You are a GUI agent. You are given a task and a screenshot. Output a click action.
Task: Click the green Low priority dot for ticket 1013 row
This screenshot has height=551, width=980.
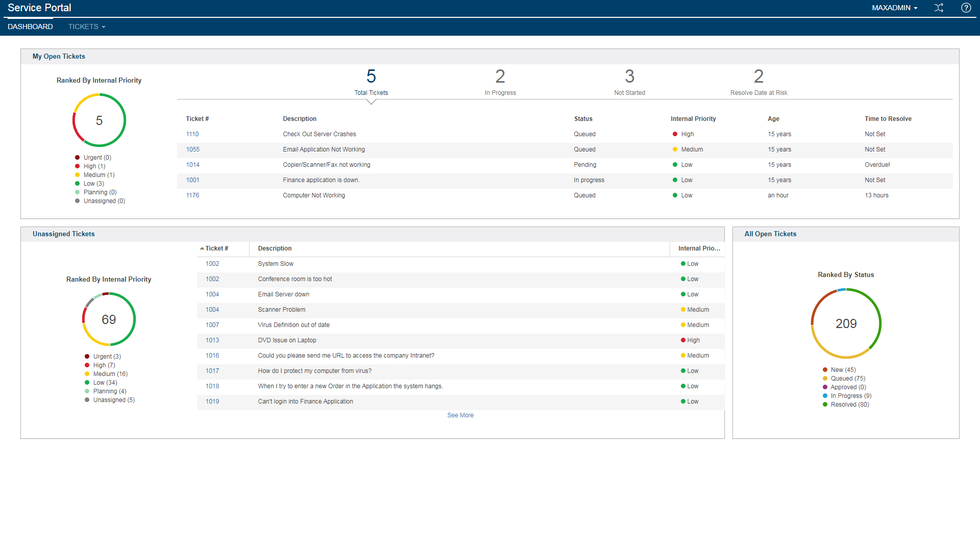682,340
